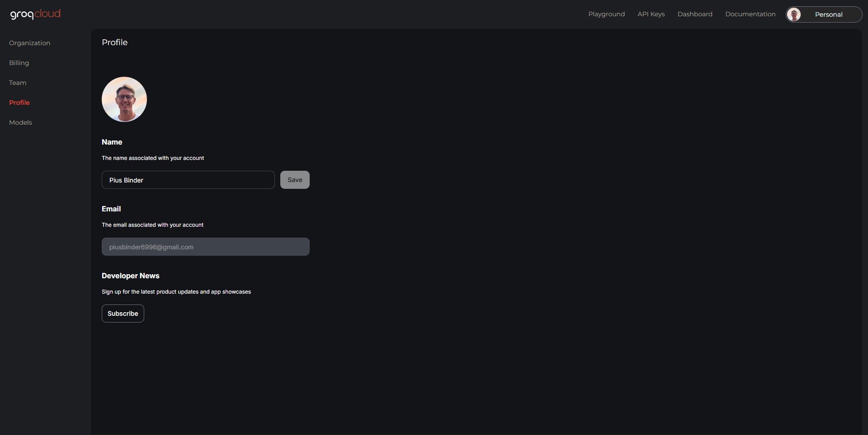Open Documentation in the top nav

coord(750,14)
